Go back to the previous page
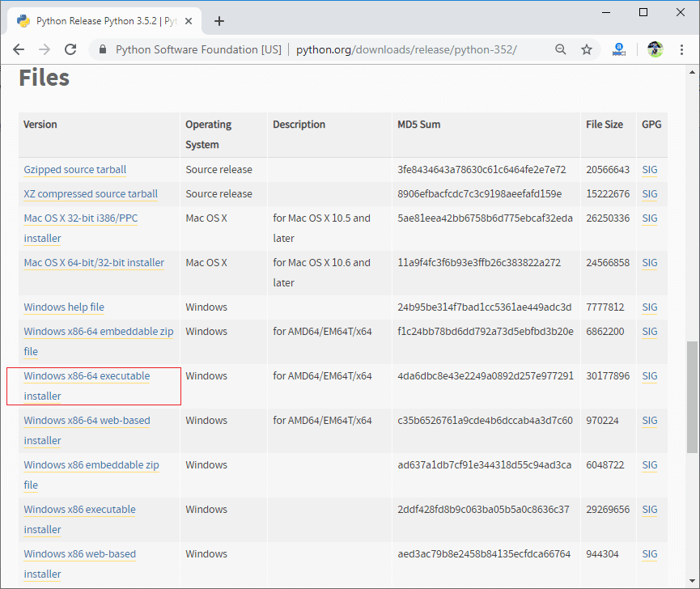This screenshot has width=700, height=589. (19, 49)
